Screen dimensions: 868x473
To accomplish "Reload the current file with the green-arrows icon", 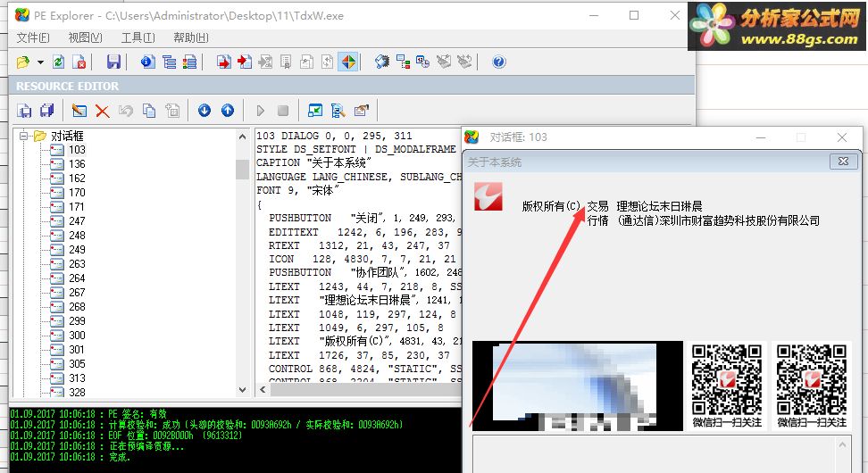I will click(58, 62).
